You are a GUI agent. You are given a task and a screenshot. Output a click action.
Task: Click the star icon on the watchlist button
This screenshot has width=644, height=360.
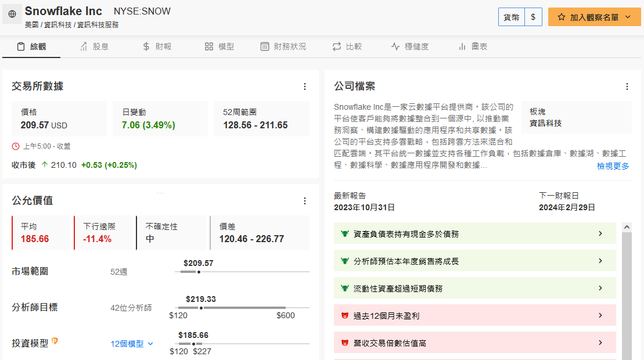pos(562,17)
